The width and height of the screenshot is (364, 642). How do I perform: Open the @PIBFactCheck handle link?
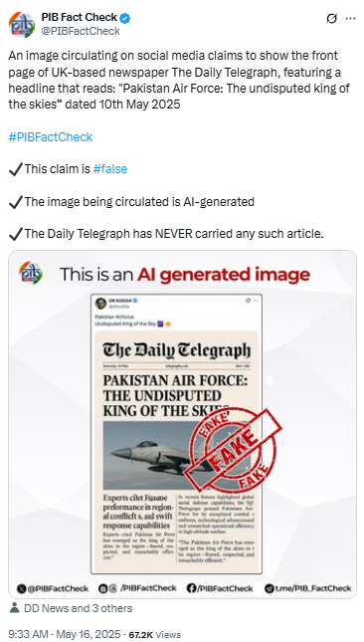tap(81, 31)
